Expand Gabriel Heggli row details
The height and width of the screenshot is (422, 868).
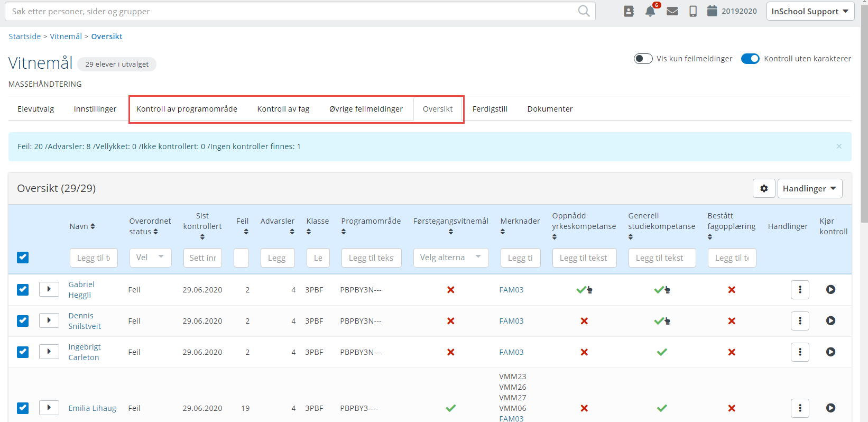(49, 289)
